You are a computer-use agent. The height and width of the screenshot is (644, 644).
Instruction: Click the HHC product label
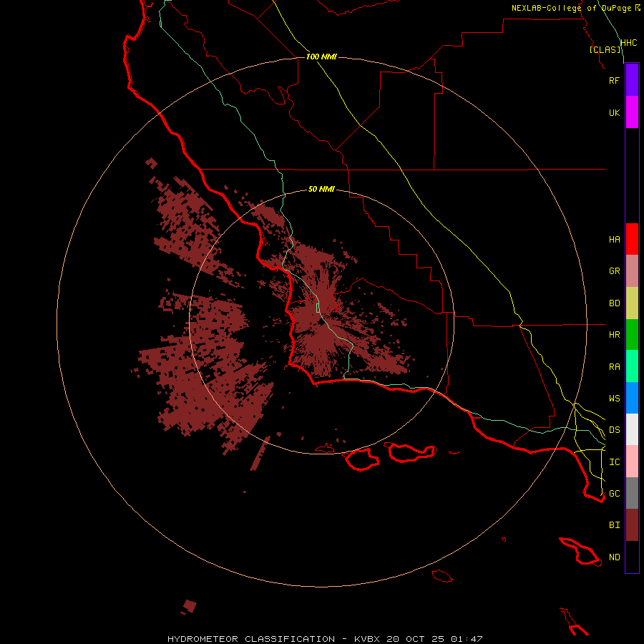628,43
